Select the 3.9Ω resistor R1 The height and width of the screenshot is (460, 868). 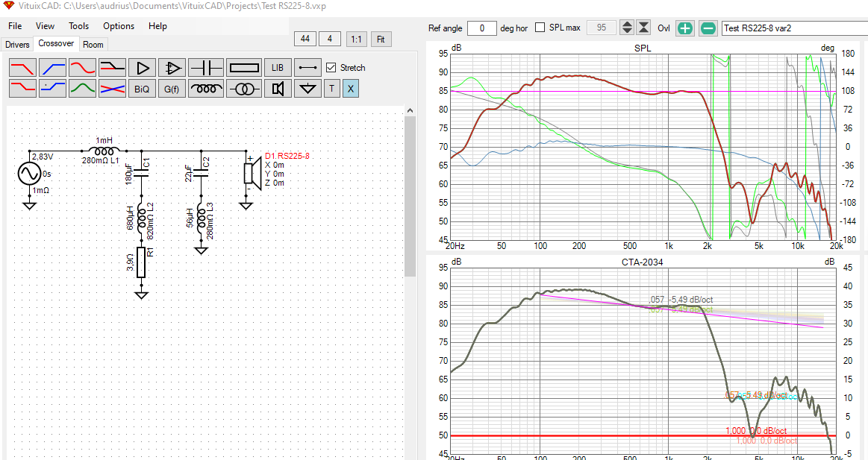(x=141, y=262)
